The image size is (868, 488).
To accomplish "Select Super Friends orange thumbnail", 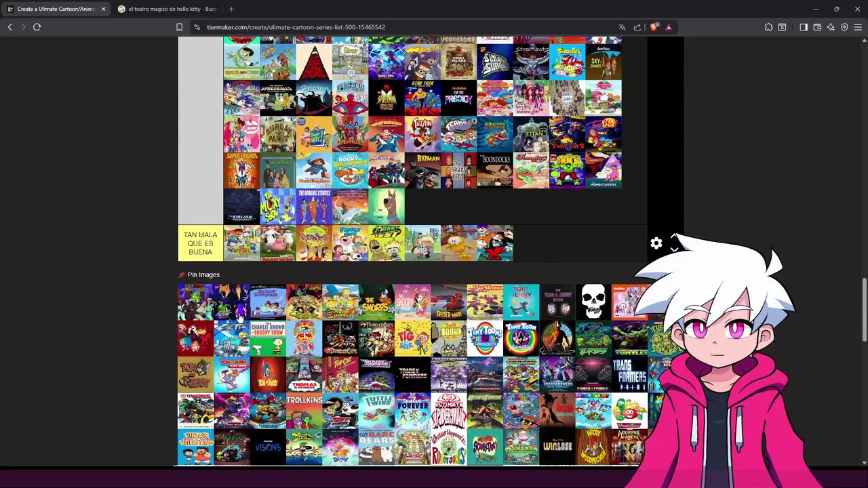I will click(241, 170).
